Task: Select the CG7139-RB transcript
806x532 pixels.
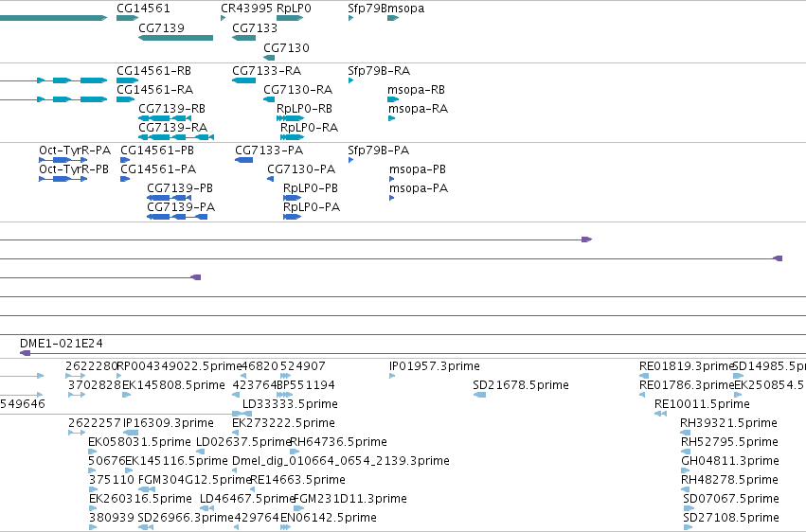Action: tap(165, 118)
